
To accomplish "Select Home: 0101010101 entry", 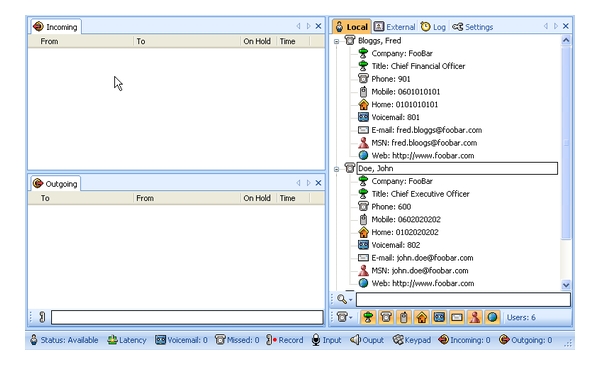I will coord(404,104).
